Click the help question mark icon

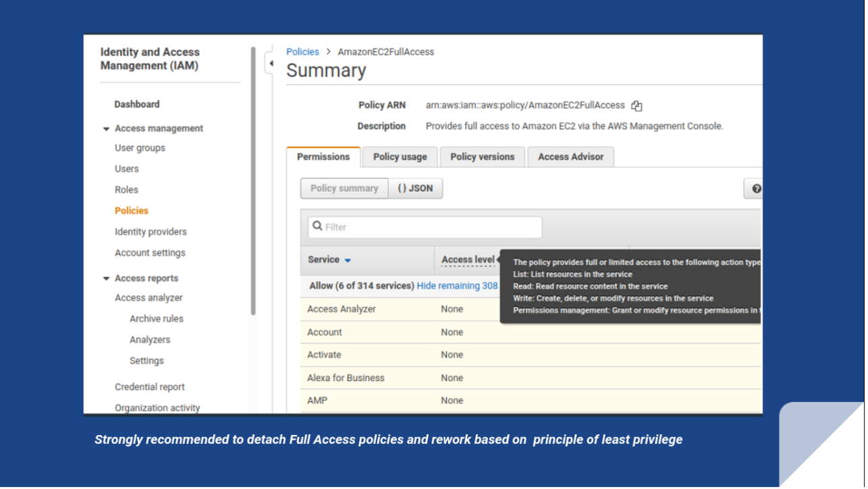[756, 188]
